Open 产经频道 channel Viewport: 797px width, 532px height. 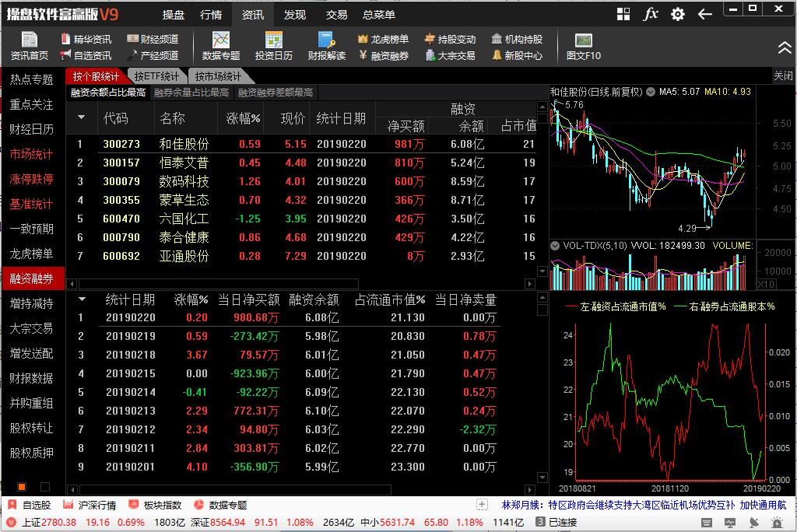153,55
